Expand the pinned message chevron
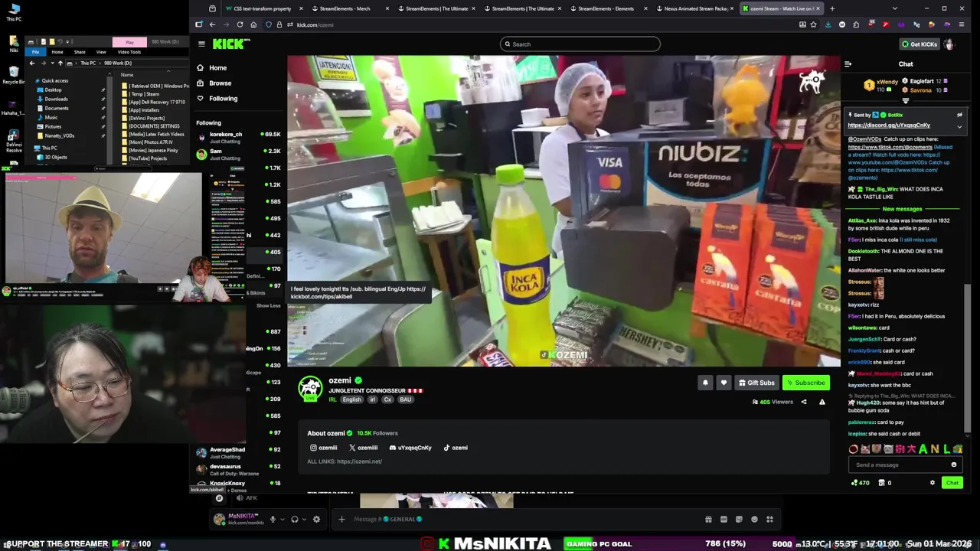Image resolution: width=980 pixels, height=551 pixels. pyautogui.click(x=959, y=127)
